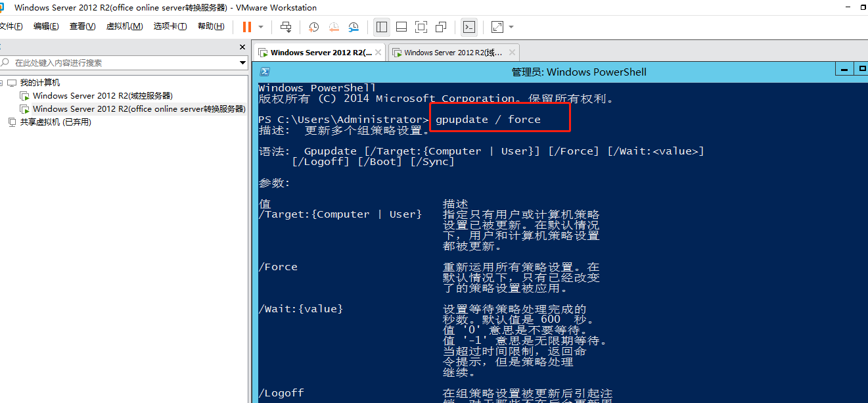This screenshot has height=403, width=868.
Task: Click the /Wait:{value} parameter heading text
Action: (x=301, y=309)
